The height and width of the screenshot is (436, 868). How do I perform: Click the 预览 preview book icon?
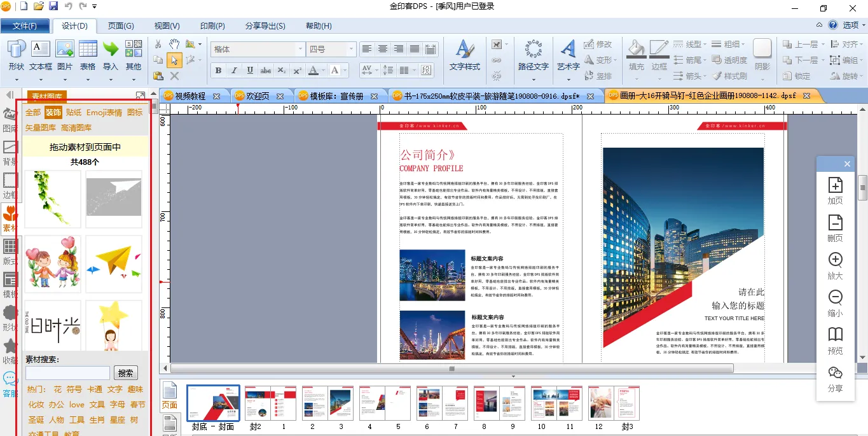(x=835, y=341)
